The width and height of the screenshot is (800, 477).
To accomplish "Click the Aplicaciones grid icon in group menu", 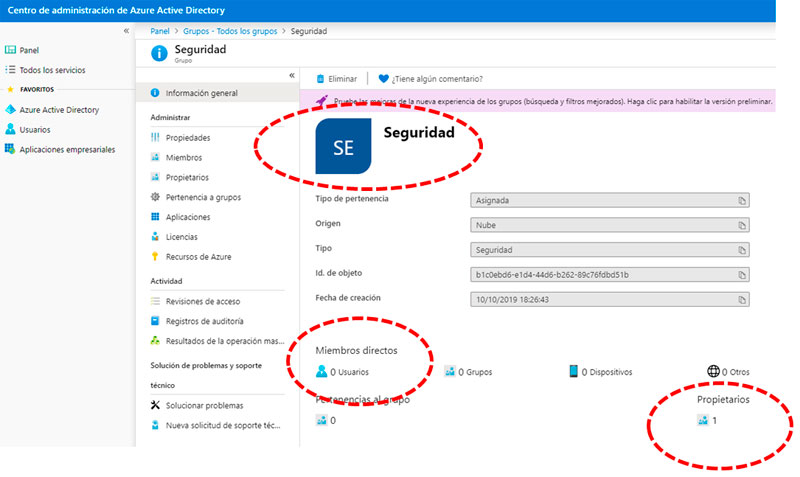I will click(155, 217).
